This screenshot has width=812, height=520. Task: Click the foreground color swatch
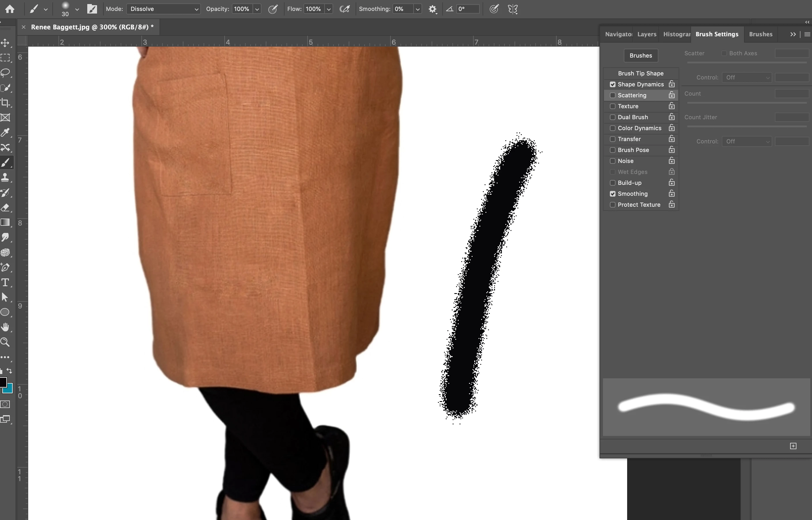pyautogui.click(x=3, y=382)
